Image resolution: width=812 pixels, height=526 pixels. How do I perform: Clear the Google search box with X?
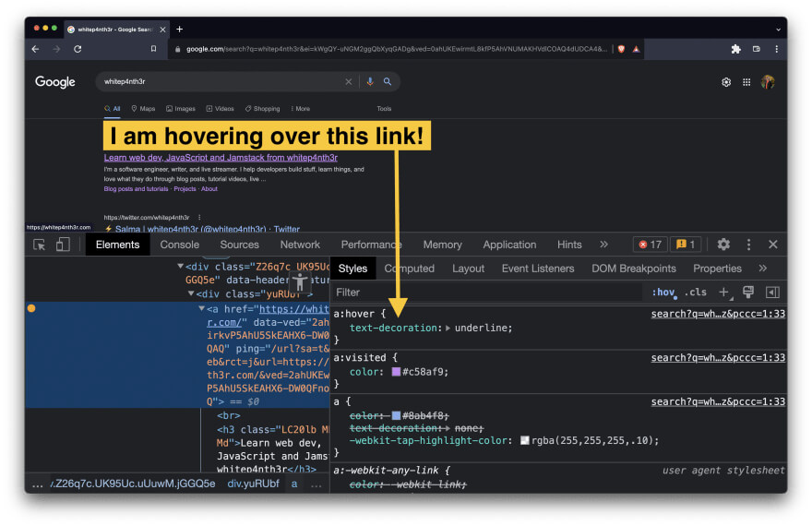pyautogui.click(x=349, y=81)
